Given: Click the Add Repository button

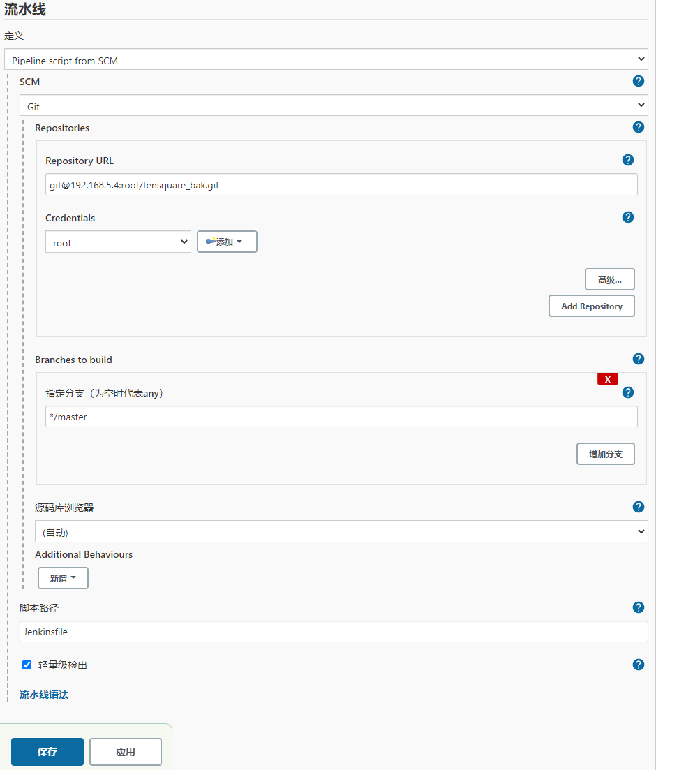Looking at the screenshot, I should [592, 306].
